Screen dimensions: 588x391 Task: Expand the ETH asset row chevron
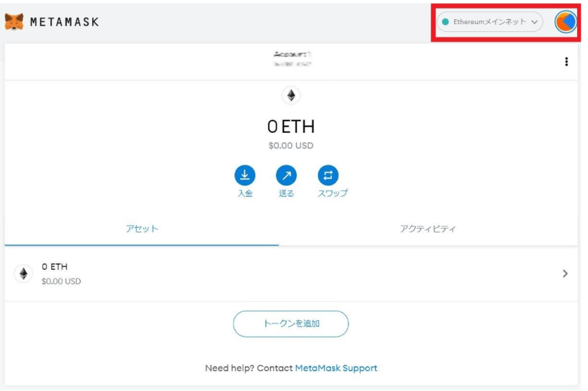click(x=565, y=273)
